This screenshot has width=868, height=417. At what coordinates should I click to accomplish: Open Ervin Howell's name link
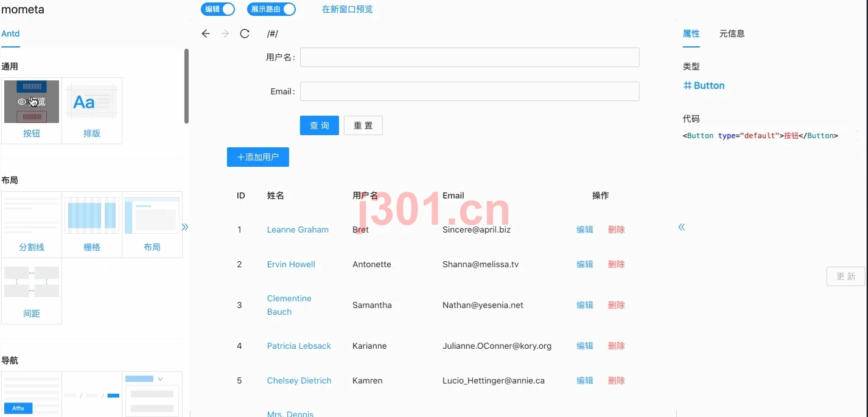pyautogui.click(x=291, y=264)
